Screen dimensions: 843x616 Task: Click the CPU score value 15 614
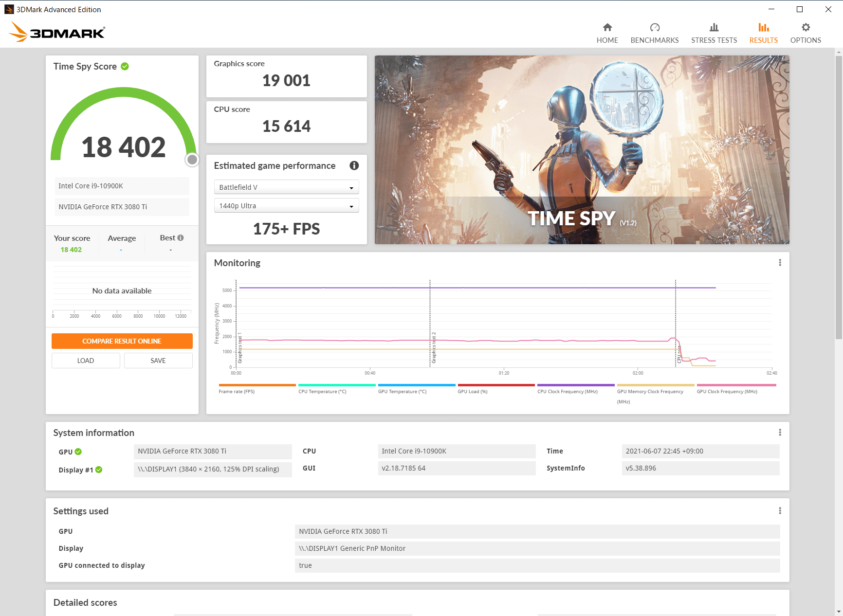[286, 126]
